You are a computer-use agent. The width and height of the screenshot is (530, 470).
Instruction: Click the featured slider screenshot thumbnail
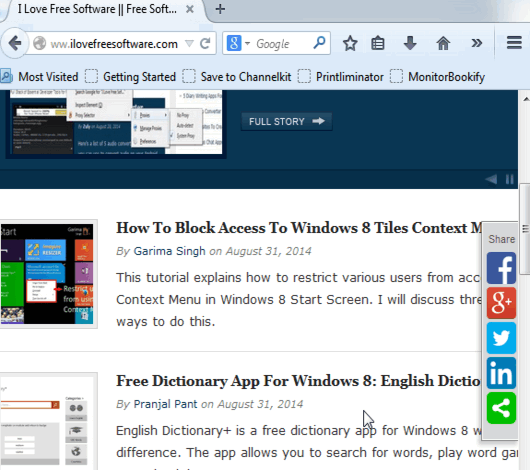(x=116, y=123)
